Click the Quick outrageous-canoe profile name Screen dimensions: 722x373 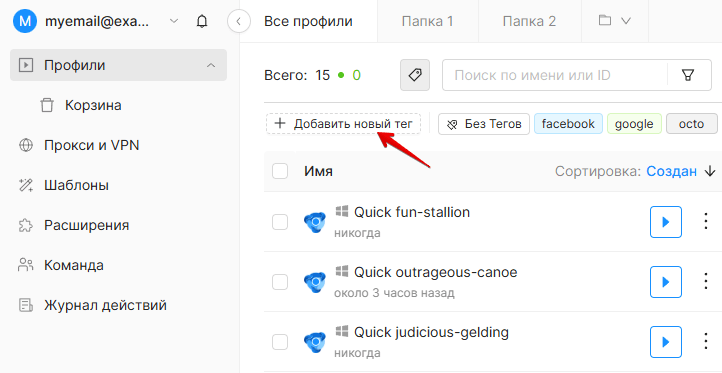[436, 272]
